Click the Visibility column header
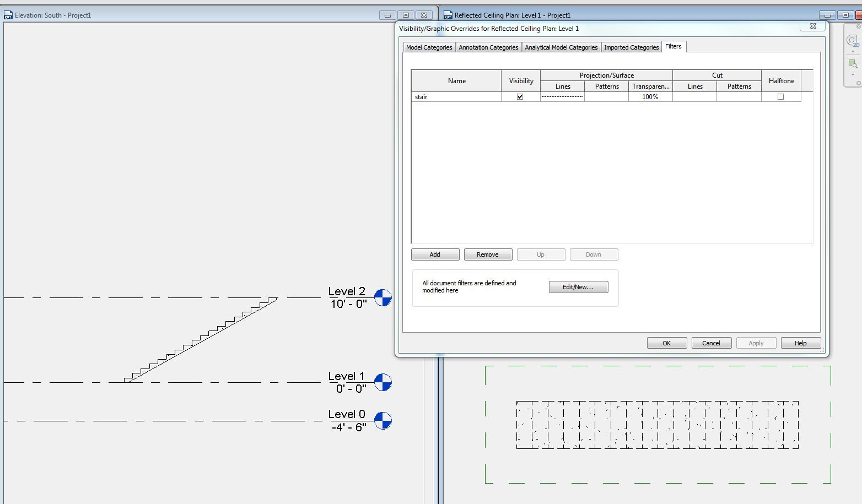862x504 pixels. pyautogui.click(x=521, y=81)
